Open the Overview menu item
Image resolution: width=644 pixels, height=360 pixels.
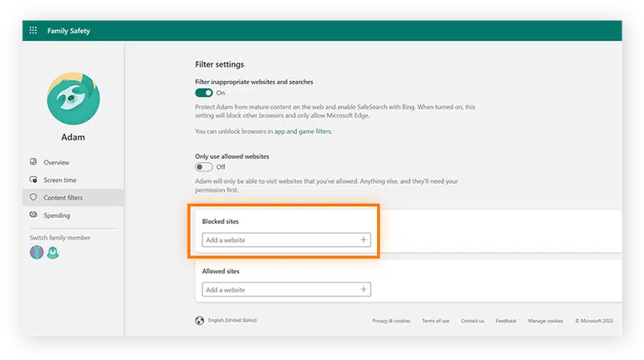coord(57,162)
